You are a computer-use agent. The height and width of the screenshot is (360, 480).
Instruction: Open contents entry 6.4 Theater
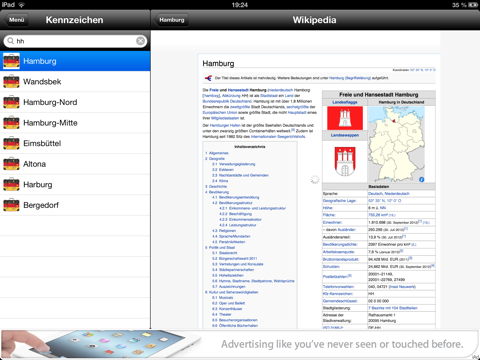(222, 314)
